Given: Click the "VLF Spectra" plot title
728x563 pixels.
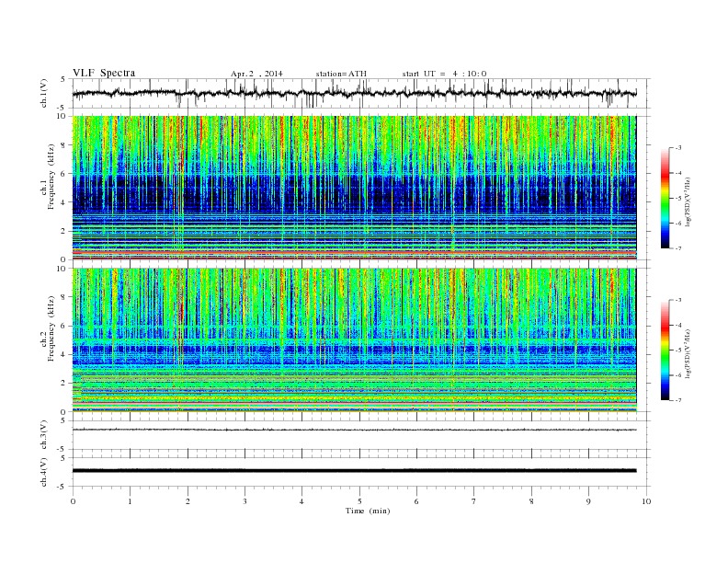Looking at the screenshot, I should click(x=104, y=73).
